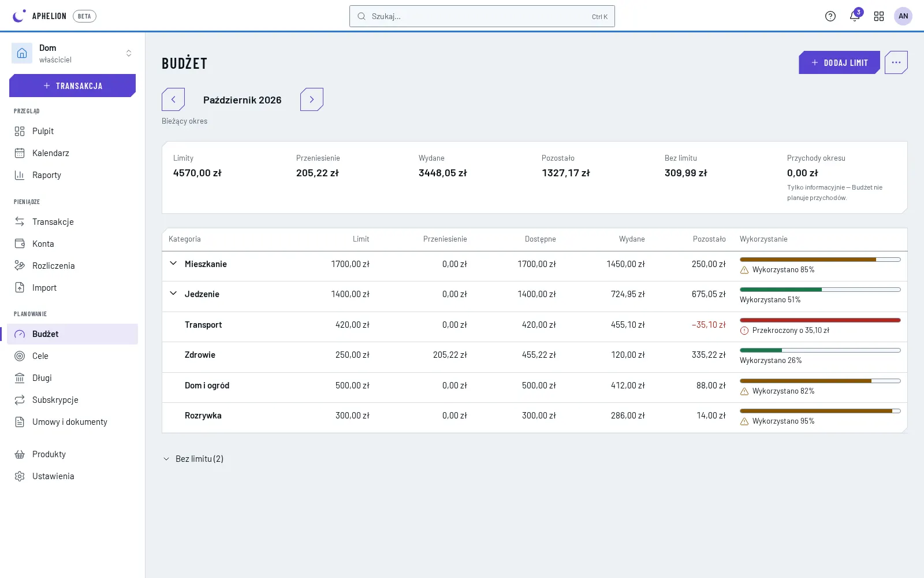Open the three-dots more options button
The height and width of the screenshot is (578, 924).
pos(896,62)
